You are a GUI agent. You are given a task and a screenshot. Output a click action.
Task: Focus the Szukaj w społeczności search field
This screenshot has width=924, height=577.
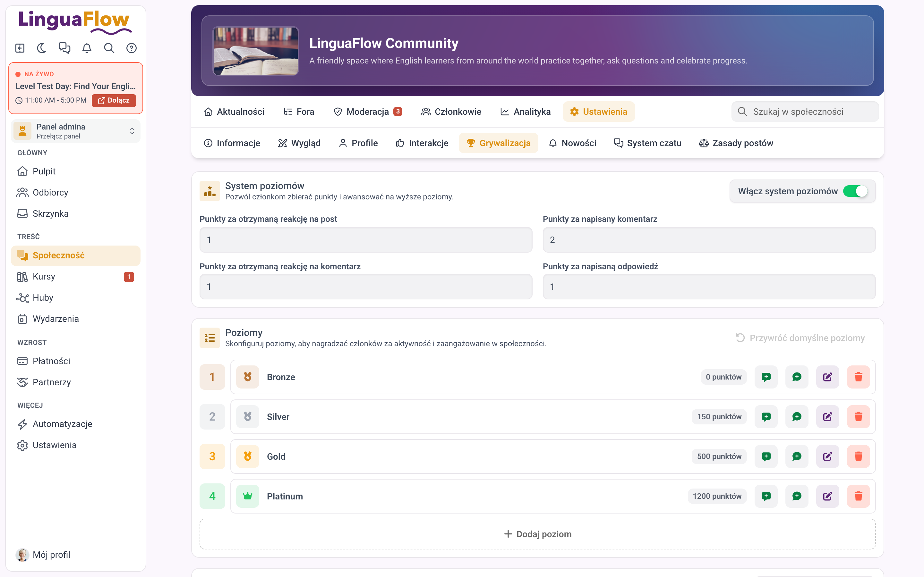(805, 112)
